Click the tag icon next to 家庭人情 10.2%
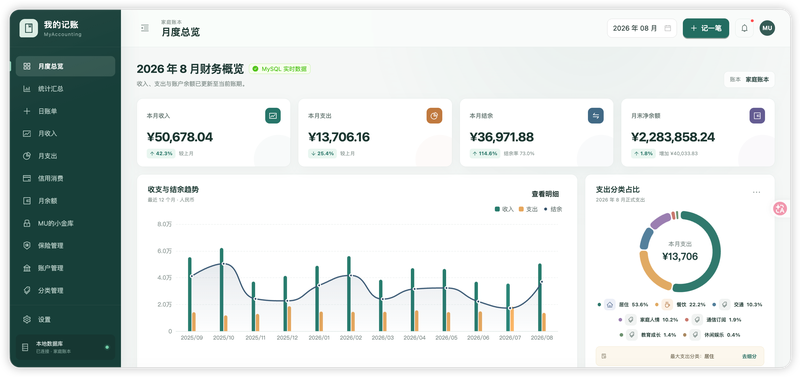 click(631, 320)
